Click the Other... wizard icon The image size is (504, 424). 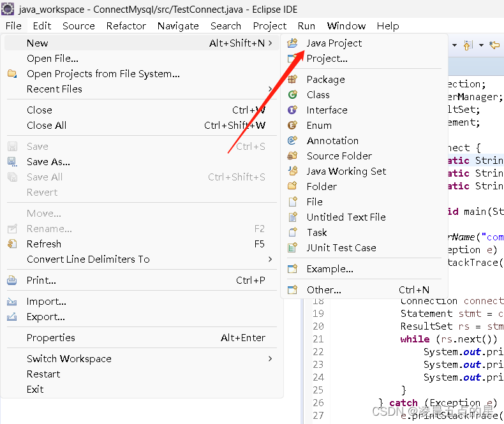click(292, 289)
